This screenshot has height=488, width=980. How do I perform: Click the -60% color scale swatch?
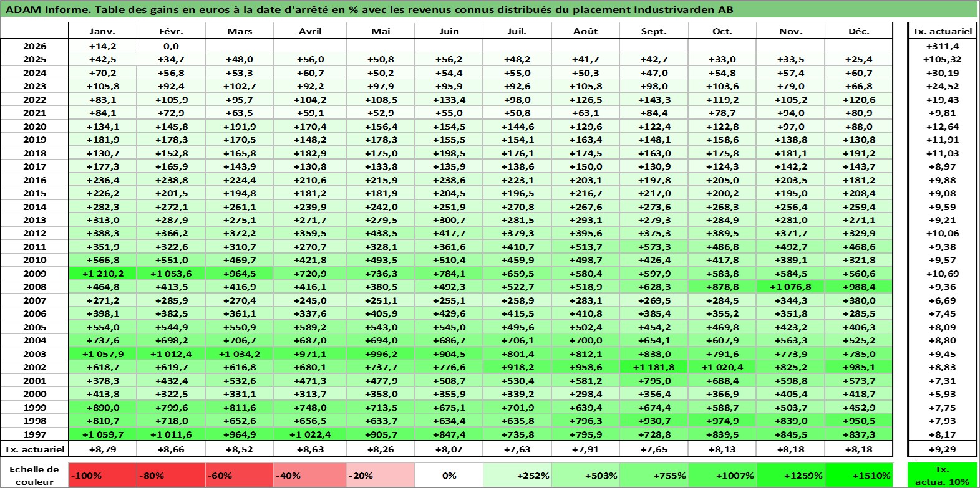(240, 475)
